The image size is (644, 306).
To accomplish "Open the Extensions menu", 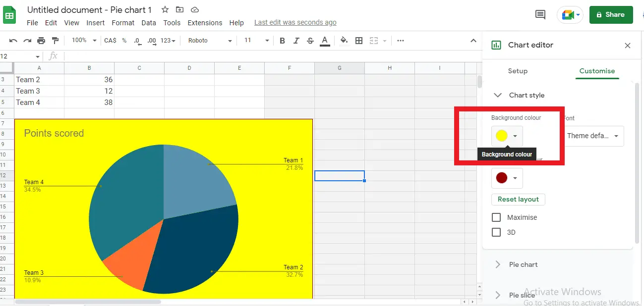I will (205, 22).
